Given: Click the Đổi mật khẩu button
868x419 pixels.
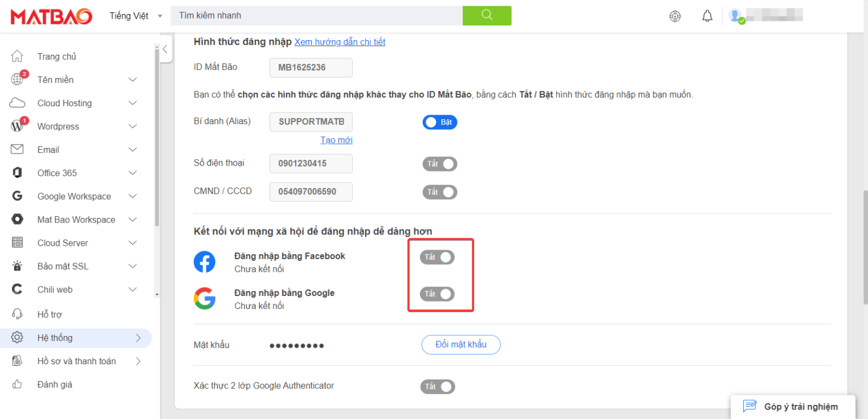Looking at the screenshot, I should 461,344.
